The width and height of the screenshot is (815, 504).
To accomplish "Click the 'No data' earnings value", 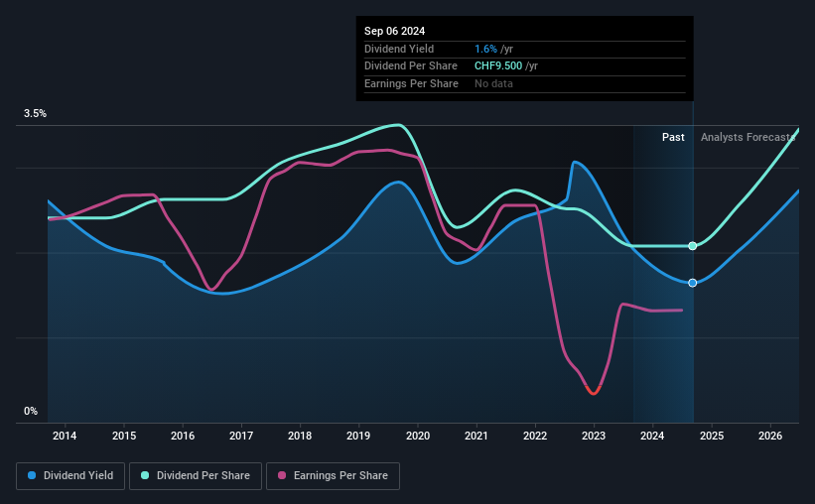I will (x=493, y=83).
